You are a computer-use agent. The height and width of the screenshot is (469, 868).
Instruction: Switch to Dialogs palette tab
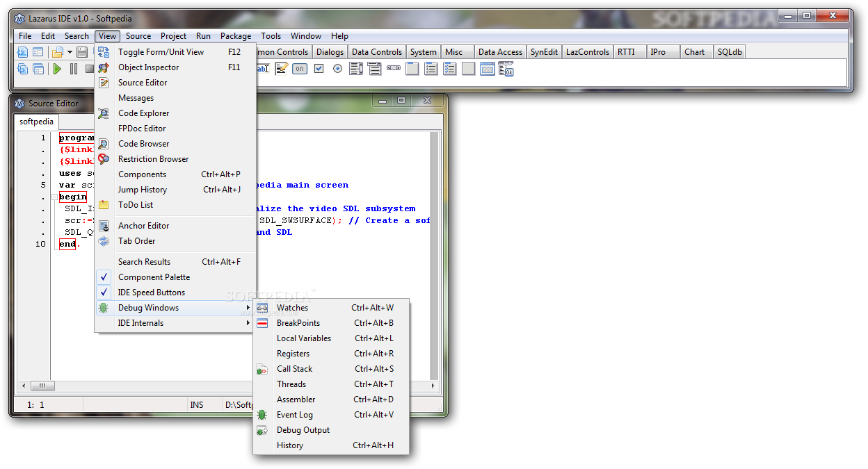coord(330,52)
